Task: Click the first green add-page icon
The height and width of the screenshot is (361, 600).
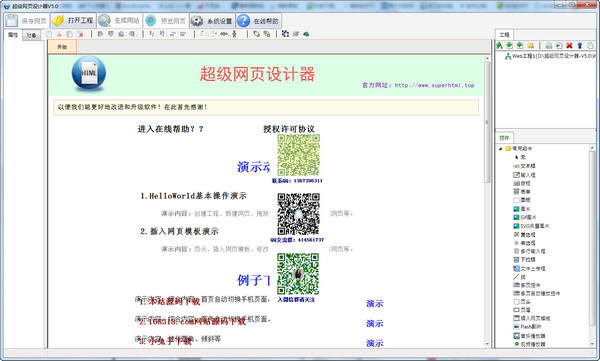Action: [x=509, y=46]
